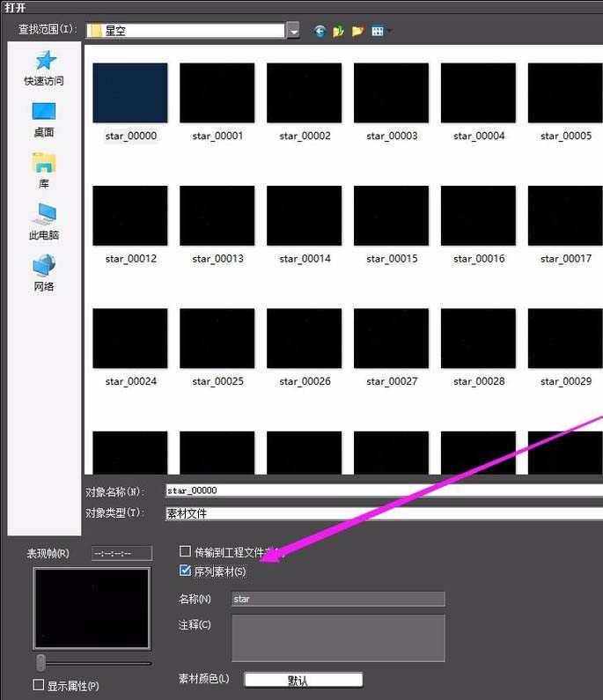Click the 名称(N) field containing star
The width and height of the screenshot is (603, 700).
click(x=338, y=599)
